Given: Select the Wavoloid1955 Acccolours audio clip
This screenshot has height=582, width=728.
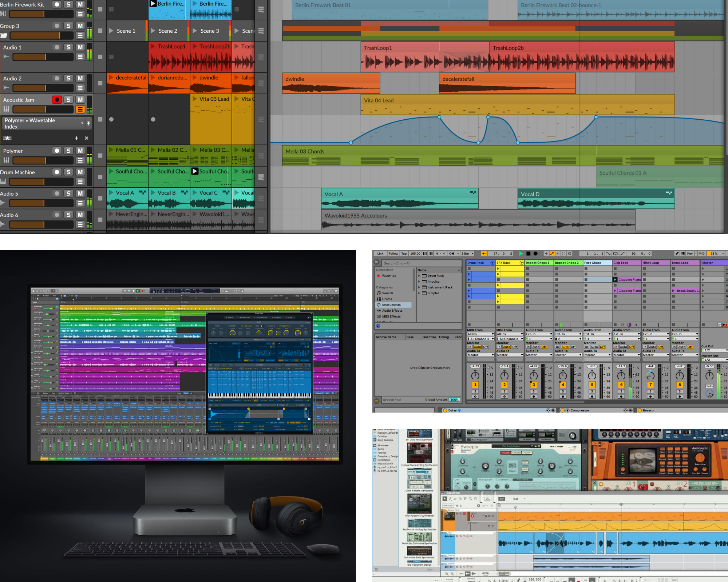Looking at the screenshot, I should [478, 220].
